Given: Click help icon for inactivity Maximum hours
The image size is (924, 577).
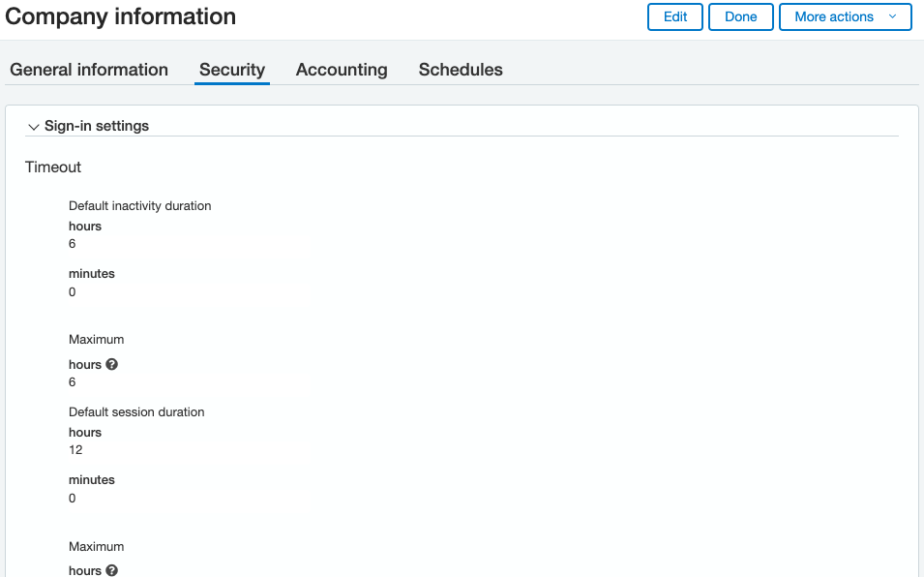Looking at the screenshot, I should pos(111,365).
